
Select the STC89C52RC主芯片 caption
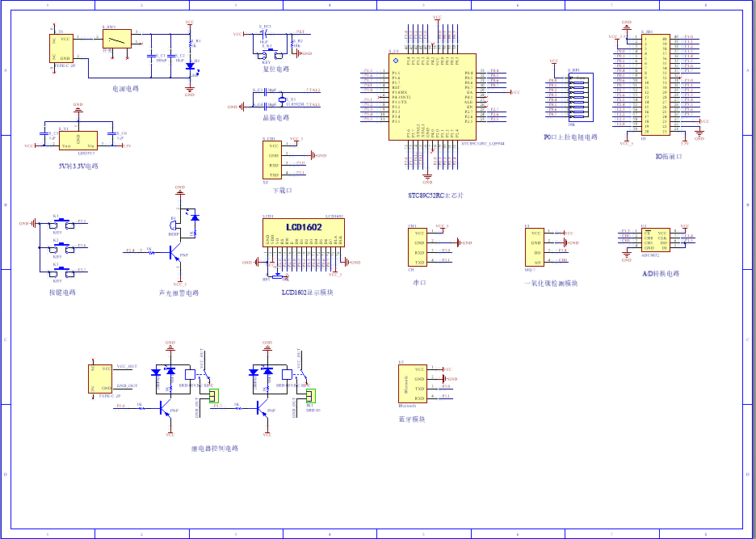tap(436, 196)
